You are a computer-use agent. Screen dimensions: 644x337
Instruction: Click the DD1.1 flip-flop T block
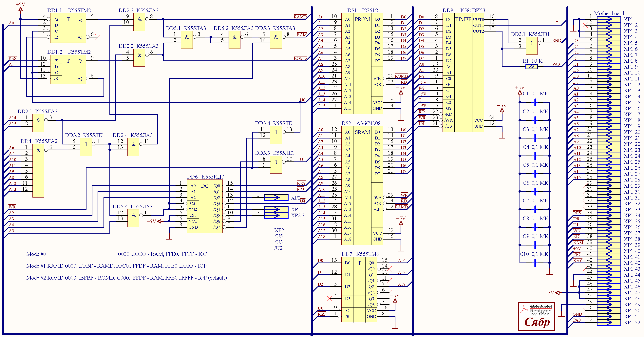(x=68, y=28)
